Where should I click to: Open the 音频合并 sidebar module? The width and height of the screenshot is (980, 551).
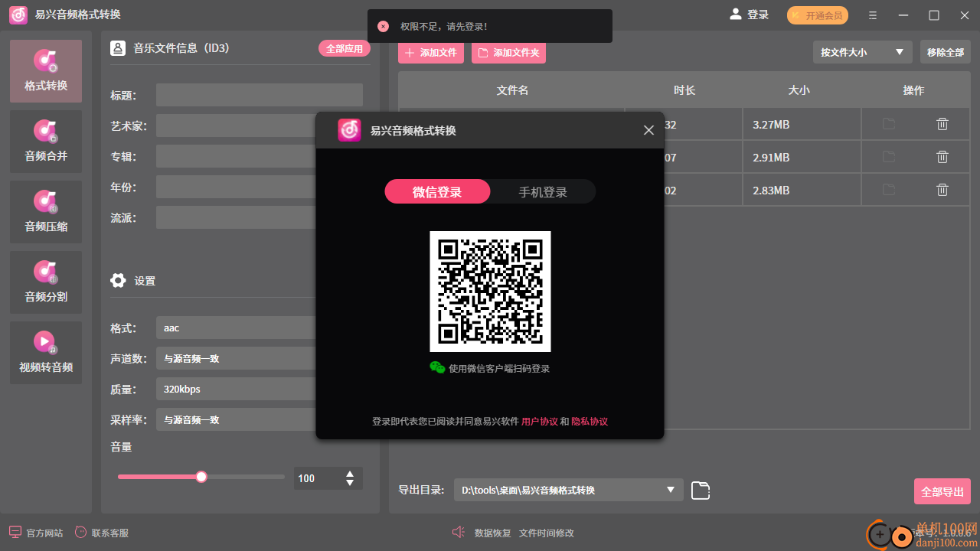point(46,142)
